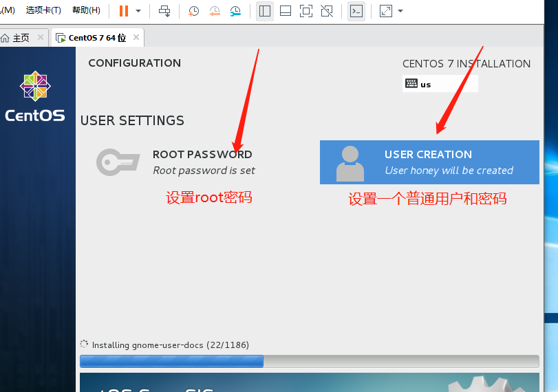This screenshot has height=392, width=558.
Task: Click the CENTOS 7 INSTALLATION title
Action: tap(466, 64)
